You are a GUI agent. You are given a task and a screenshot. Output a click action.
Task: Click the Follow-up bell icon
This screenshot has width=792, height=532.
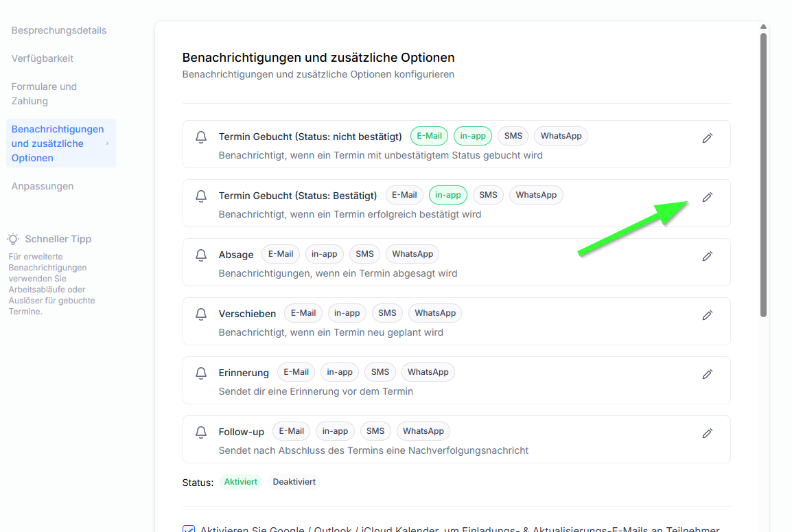tap(201, 432)
